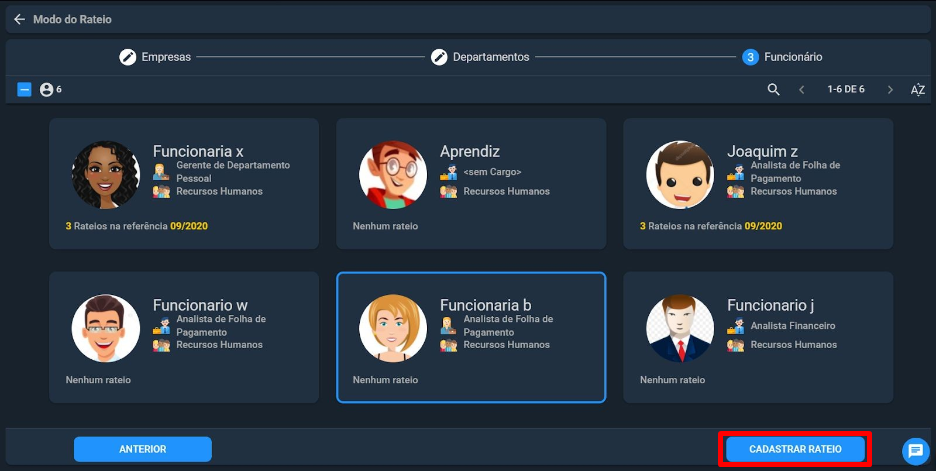The image size is (936, 472).
Task: Click the avatar of Funcionario w
Action: (106, 328)
